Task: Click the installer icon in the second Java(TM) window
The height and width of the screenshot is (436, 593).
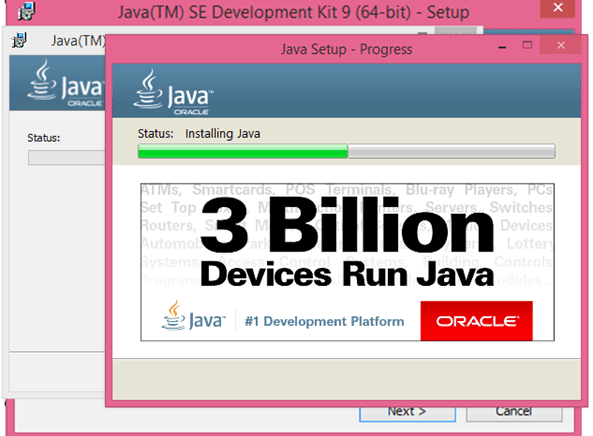Action: pos(19,40)
